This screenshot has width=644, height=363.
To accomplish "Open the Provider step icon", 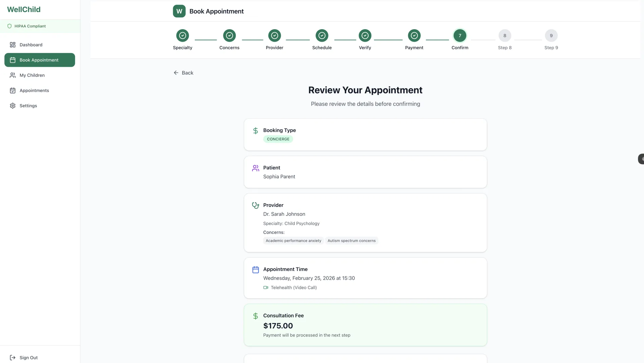I will click(x=274, y=36).
